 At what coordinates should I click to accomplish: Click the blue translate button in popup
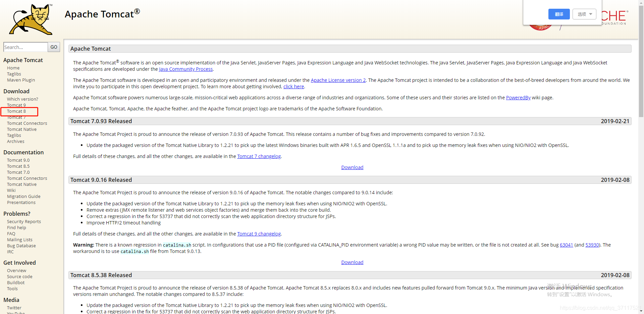[x=559, y=14]
